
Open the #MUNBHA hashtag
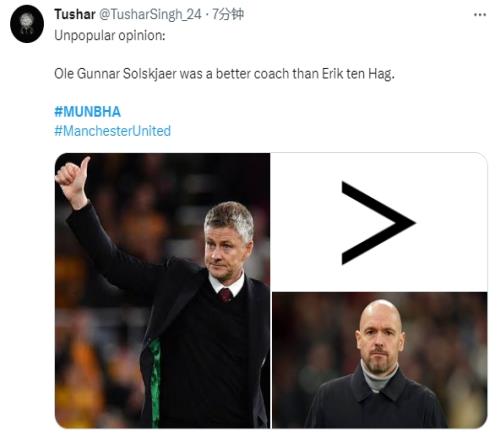[x=87, y=112]
